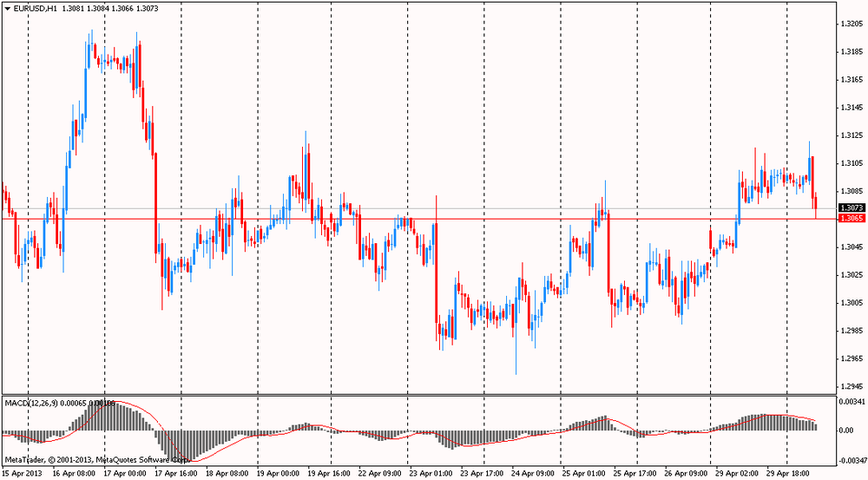
Task: Click the 23 Apr 17:00 time label
Action: [x=482, y=473]
